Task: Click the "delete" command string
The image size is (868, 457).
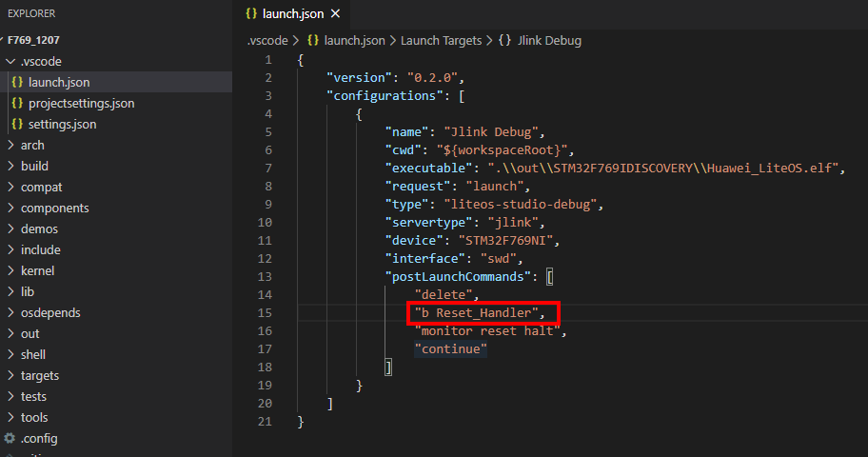Action: pyautogui.click(x=444, y=295)
